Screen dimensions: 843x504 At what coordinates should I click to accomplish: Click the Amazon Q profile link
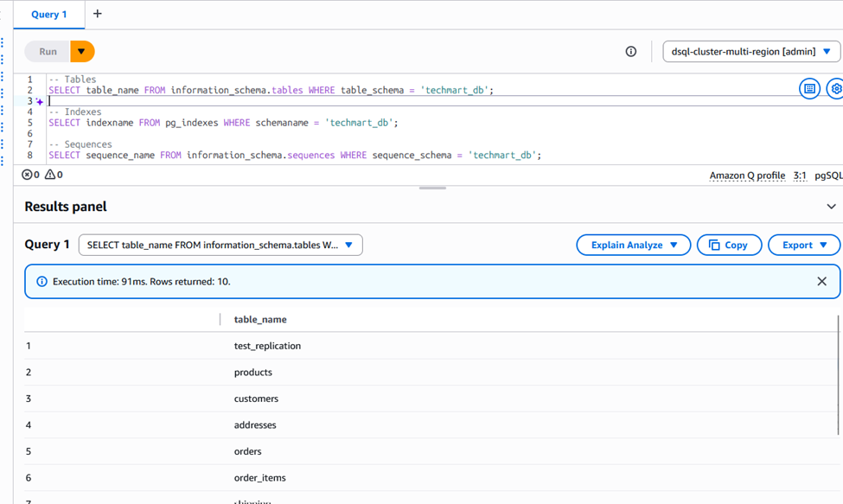tap(747, 175)
